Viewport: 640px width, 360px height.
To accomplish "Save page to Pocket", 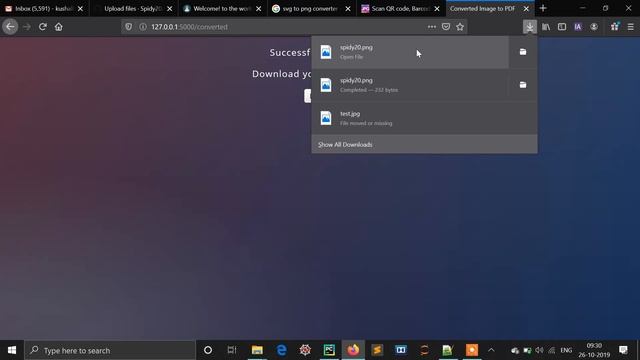I will (446, 27).
